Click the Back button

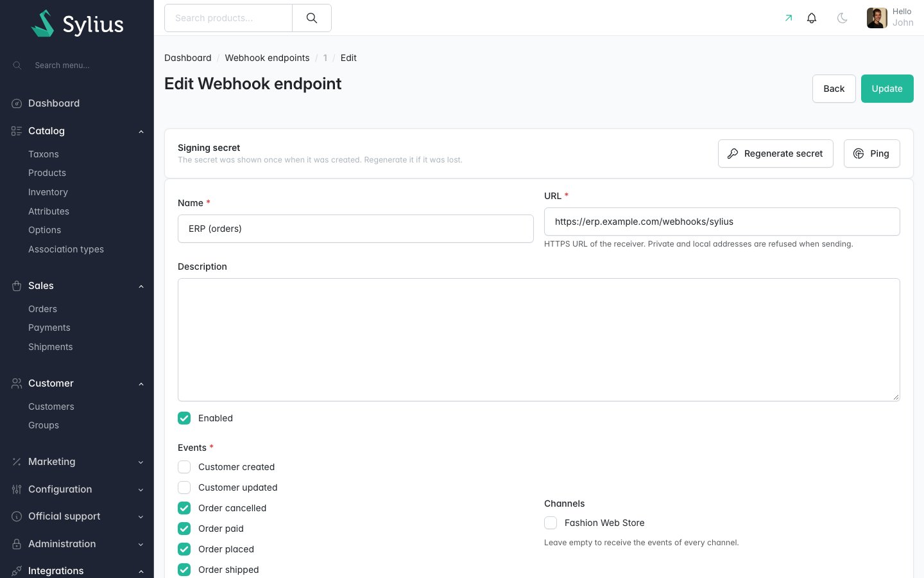(x=834, y=89)
